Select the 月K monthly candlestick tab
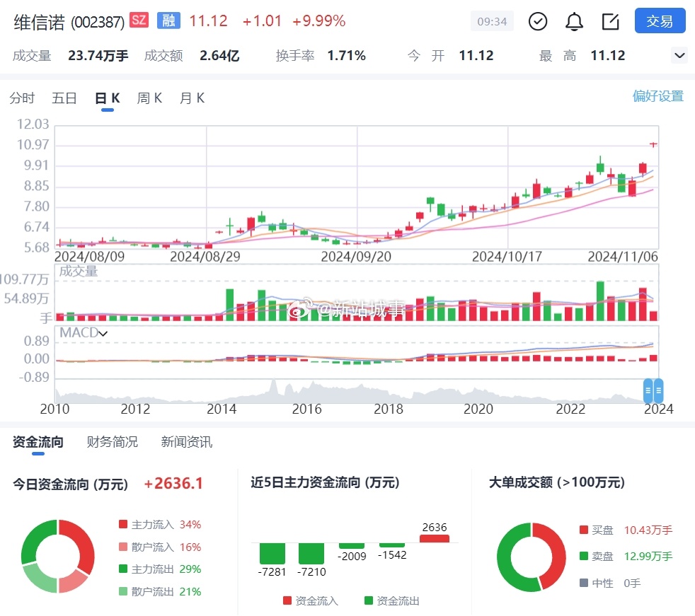This screenshot has height=616, width=695. (x=192, y=98)
